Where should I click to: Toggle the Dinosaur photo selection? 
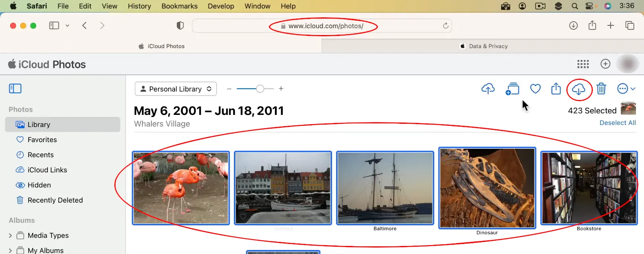coord(487,188)
